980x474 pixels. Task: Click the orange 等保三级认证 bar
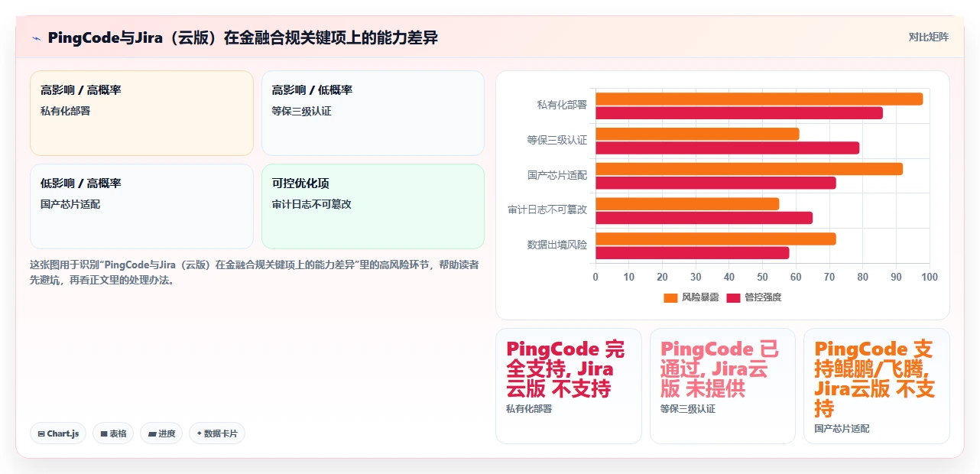click(697, 134)
